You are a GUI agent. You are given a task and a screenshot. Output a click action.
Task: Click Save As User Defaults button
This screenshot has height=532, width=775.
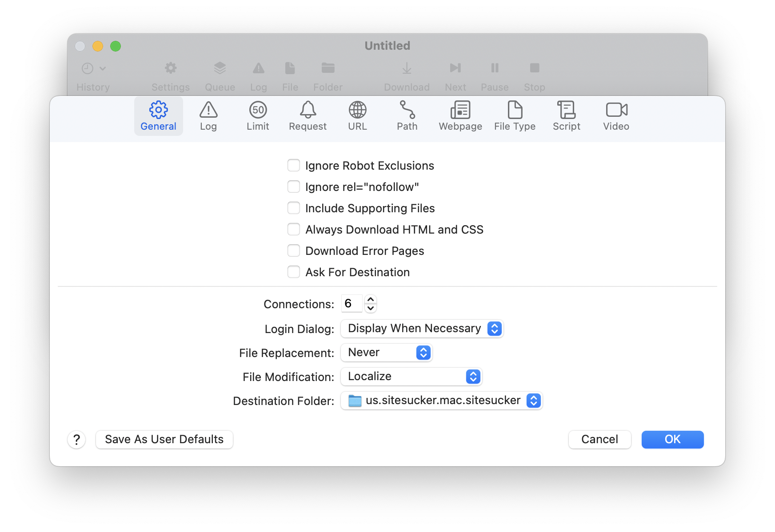point(164,440)
